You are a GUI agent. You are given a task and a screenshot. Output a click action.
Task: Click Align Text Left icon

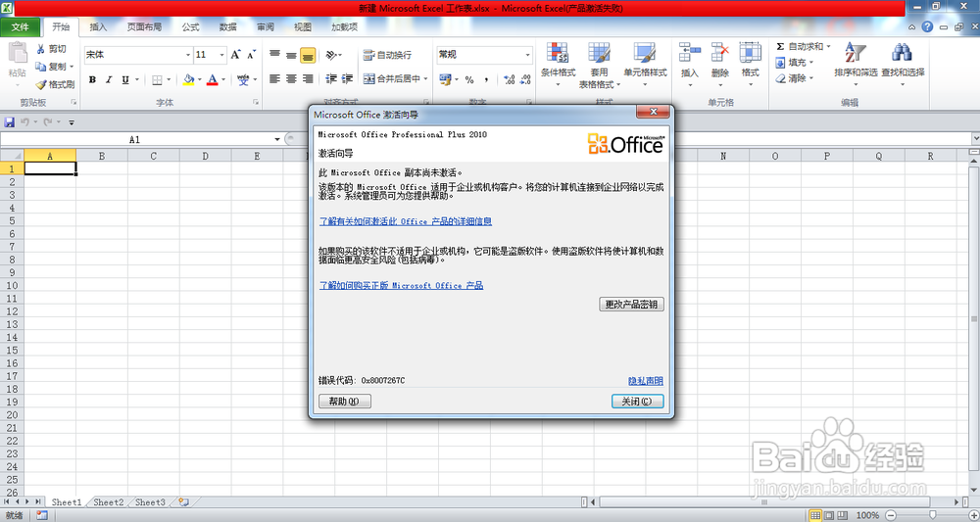[x=275, y=78]
